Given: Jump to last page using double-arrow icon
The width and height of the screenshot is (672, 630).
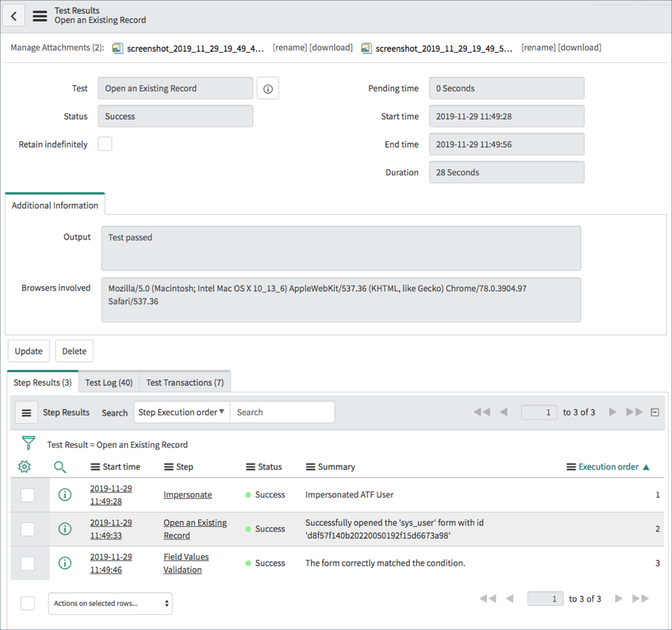Looking at the screenshot, I should coord(634,411).
